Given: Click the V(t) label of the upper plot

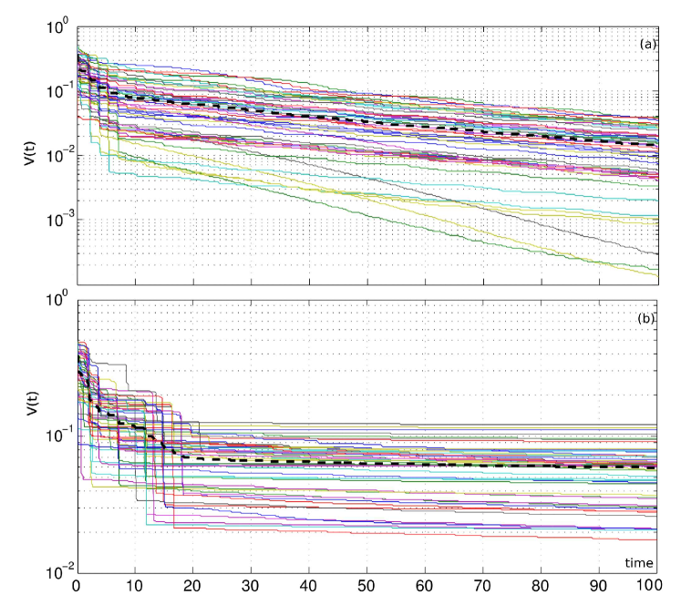Looking at the screenshot, I should click(30, 152).
